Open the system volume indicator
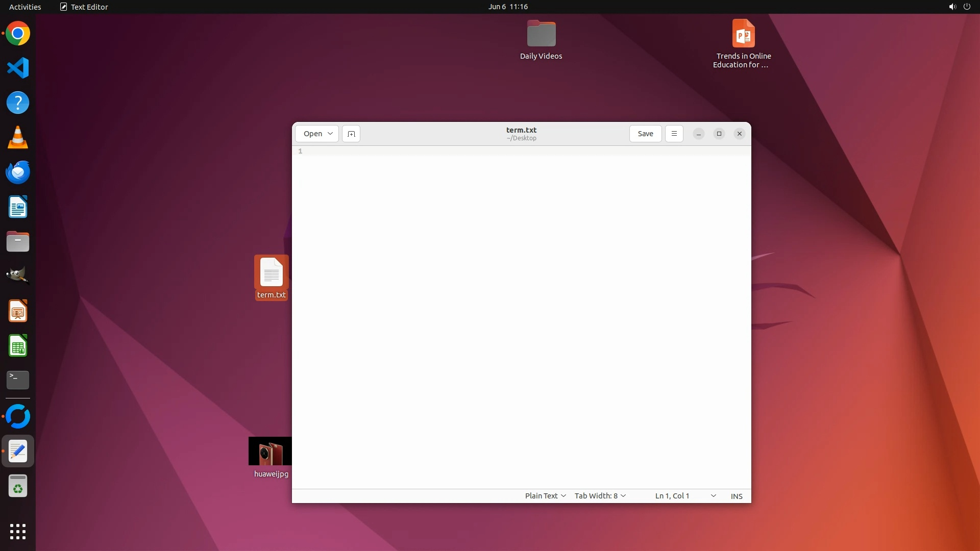The image size is (980, 551). click(x=952, y=7)
